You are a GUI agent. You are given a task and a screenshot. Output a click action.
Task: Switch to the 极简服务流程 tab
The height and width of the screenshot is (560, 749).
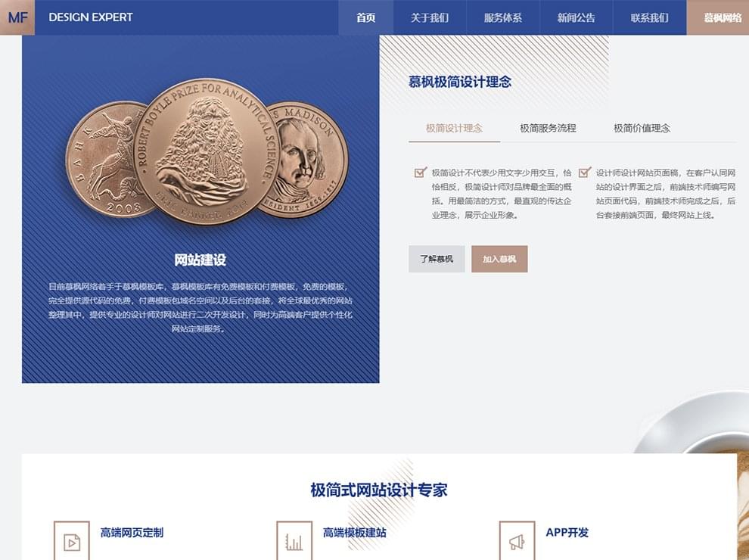(548, 128)
